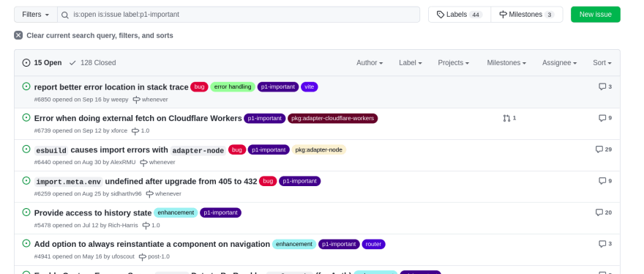Open issue 'esbuild causes import errors with adapter-node'

(x=130, y=150)
